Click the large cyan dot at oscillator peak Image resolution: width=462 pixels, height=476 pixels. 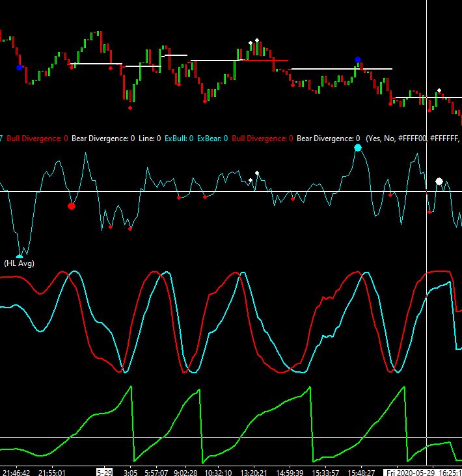358,148
